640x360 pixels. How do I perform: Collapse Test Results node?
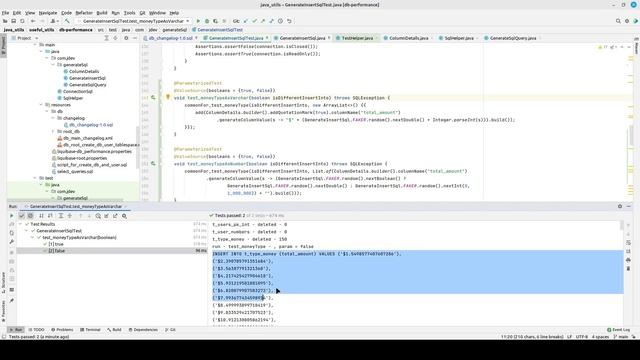20,224
